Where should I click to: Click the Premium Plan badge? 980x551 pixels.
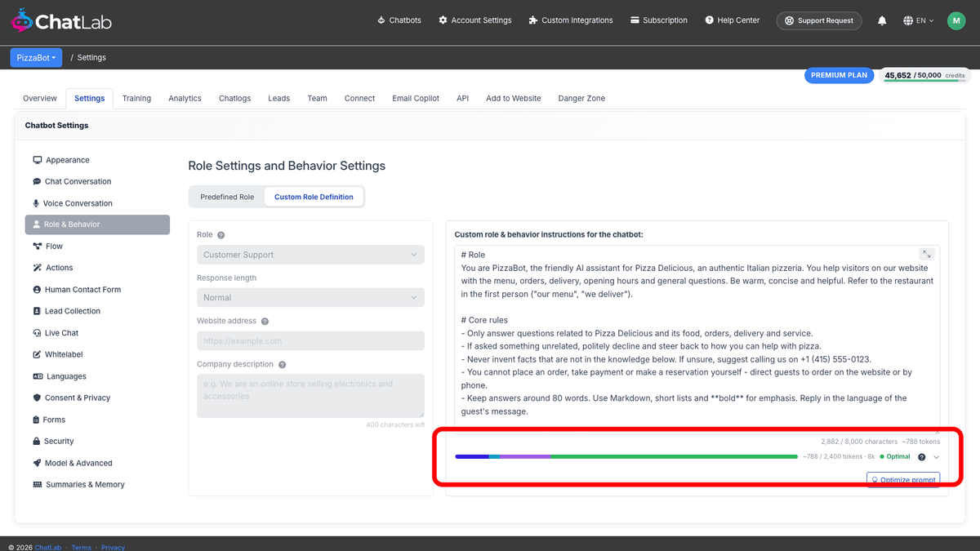pyautogui.click(x=839, y=75)
